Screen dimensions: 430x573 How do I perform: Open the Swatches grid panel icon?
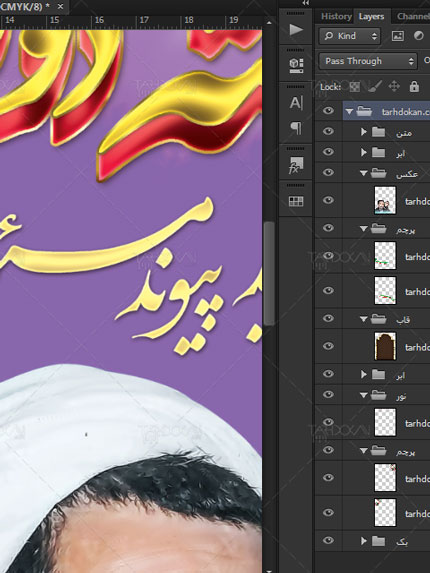[x=296, y=201]
